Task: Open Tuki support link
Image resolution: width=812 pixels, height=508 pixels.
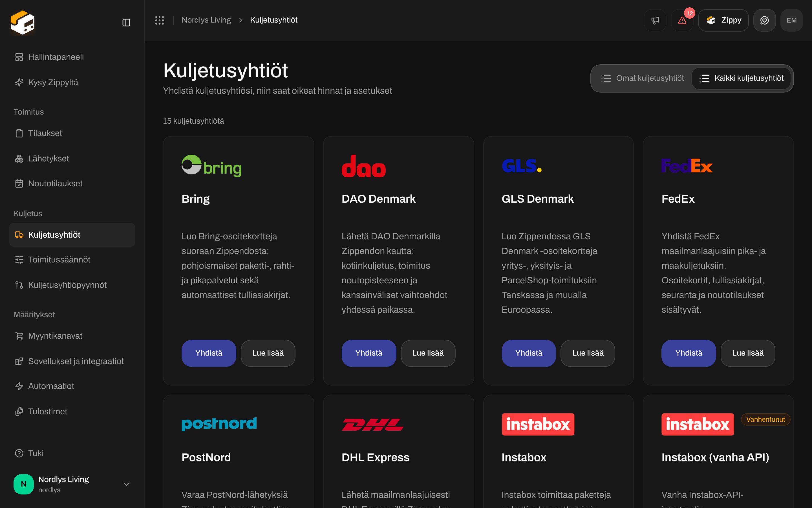Action: (x=72, y=453)
